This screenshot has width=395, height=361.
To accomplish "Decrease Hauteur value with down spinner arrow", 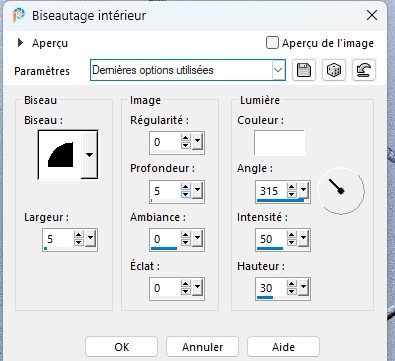I will coord(292,291).
